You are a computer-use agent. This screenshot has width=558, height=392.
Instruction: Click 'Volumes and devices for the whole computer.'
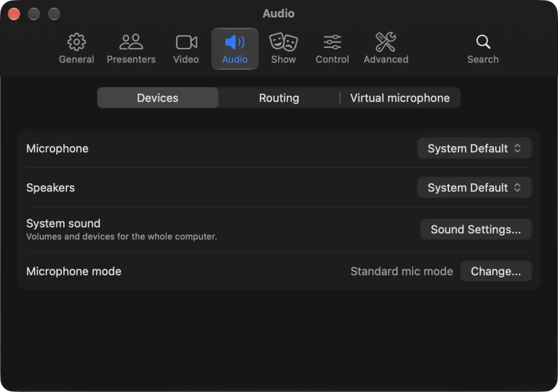tap(122, 236)
